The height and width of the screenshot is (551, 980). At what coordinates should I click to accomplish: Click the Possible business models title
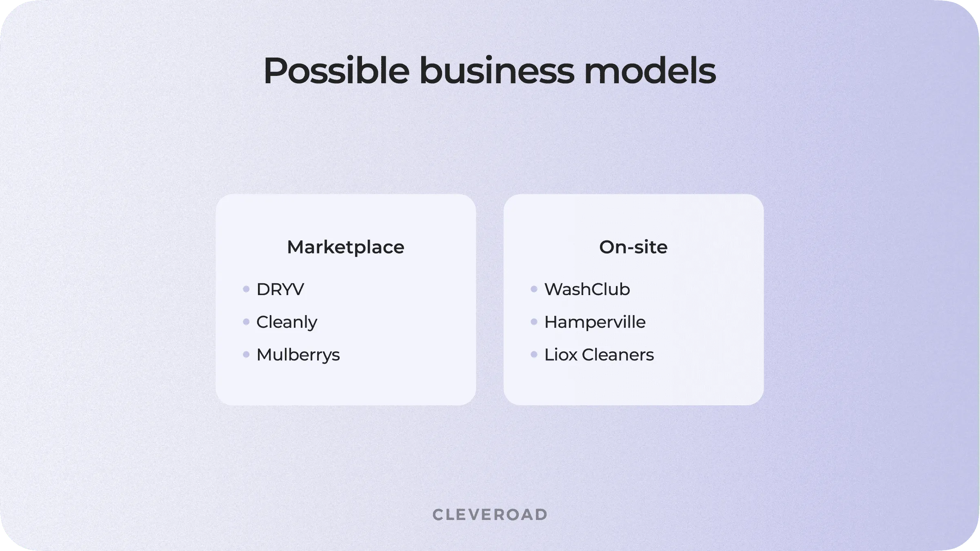(x=490, y=71)
